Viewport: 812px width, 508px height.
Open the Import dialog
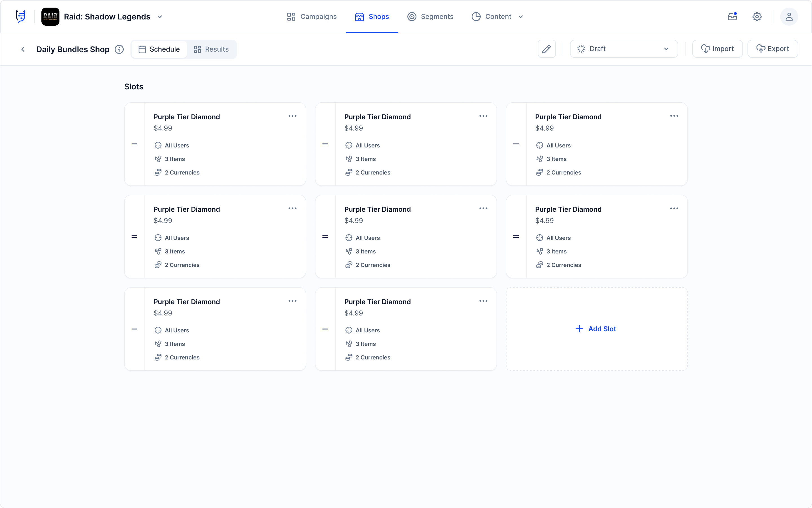point(717,48)
